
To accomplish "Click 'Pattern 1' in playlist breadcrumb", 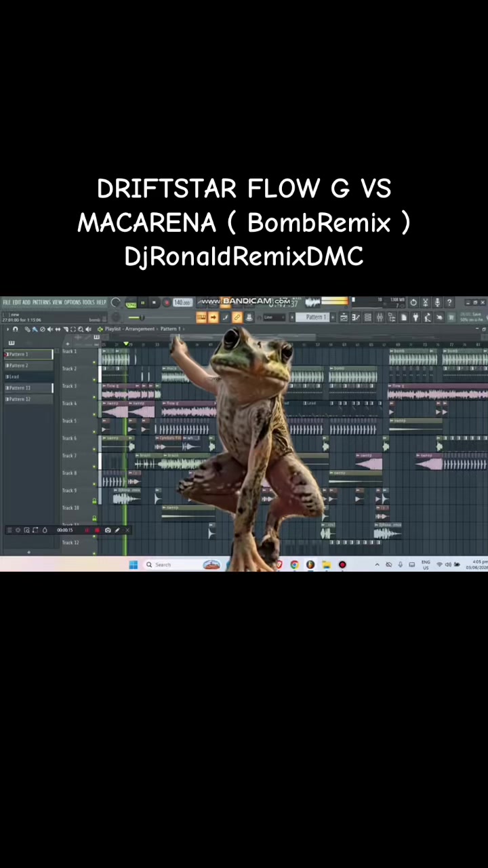I will click(x=170, y=329).
